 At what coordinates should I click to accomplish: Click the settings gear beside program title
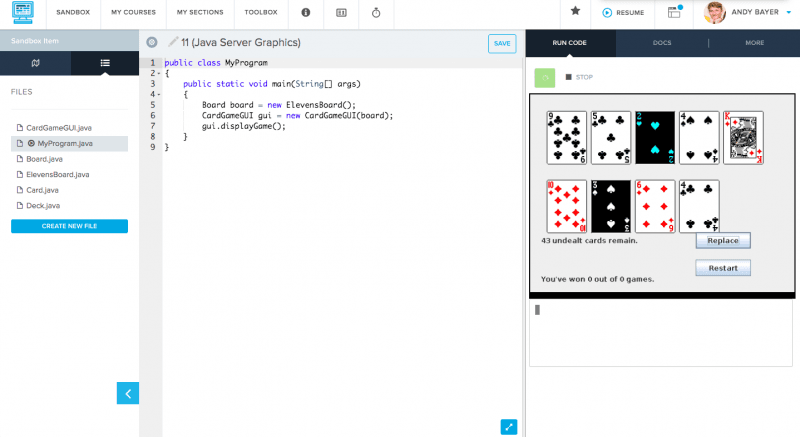(152, 43)
